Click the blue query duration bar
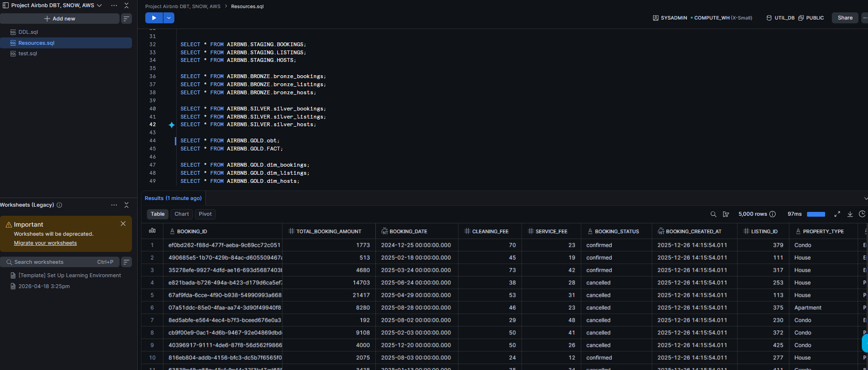 click(816, 214)
